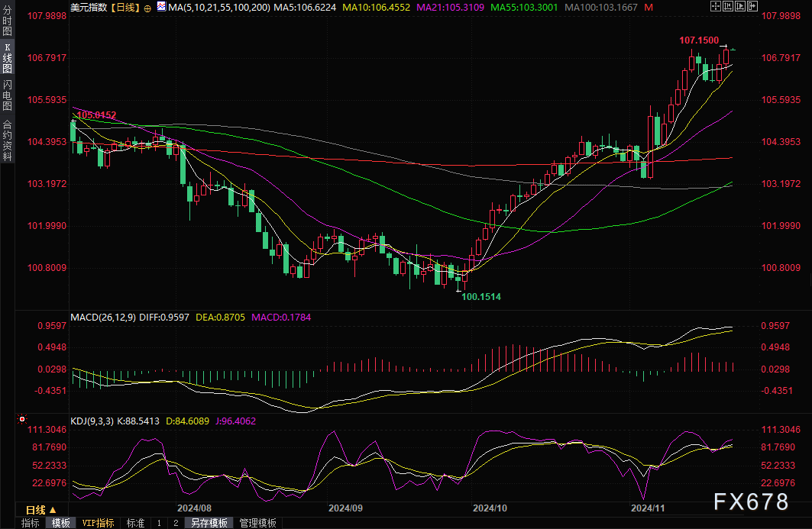The image size is (812, 529).
Task: Click the red sun icon near KDJ panel
Action: (x=23, y=419)
